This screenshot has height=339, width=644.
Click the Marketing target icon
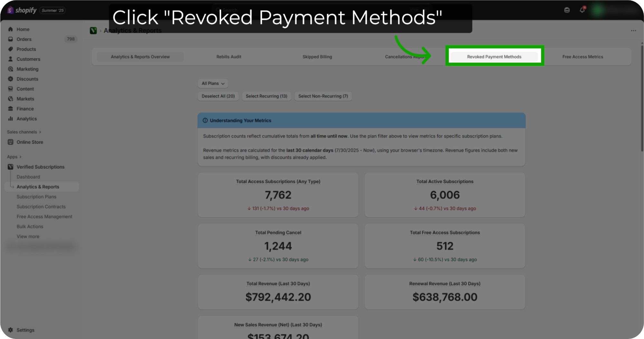pyautogui.click(x=11, y=69)
